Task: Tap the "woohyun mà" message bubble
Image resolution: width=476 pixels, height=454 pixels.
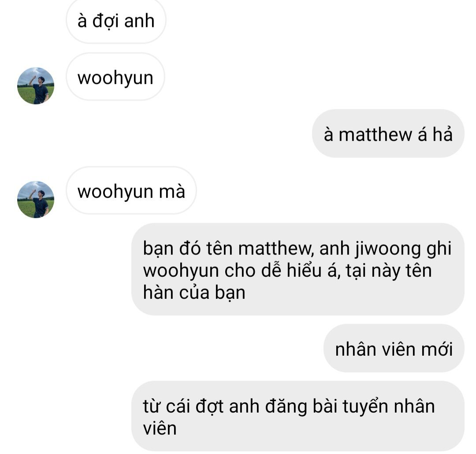Action: point(131,190)
